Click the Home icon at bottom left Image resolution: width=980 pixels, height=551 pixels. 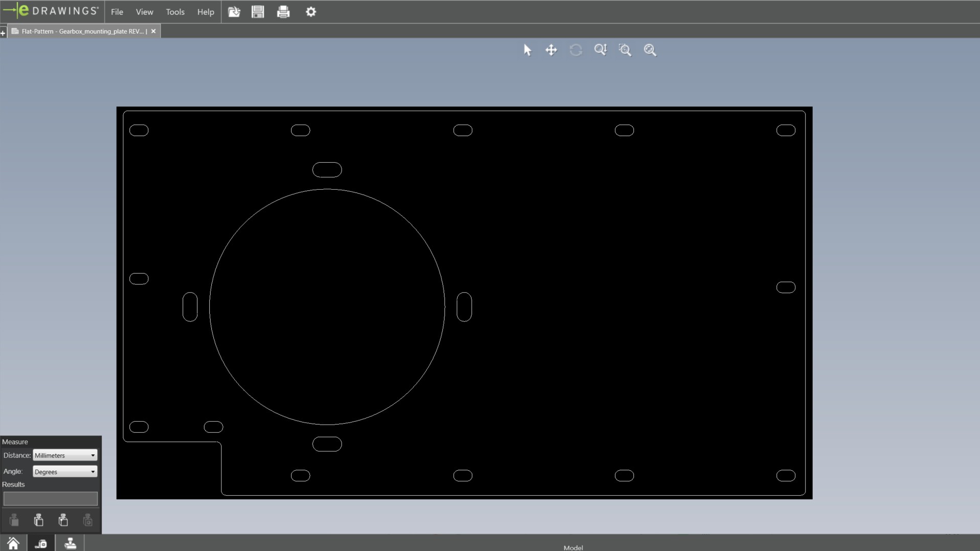[13, 543]
